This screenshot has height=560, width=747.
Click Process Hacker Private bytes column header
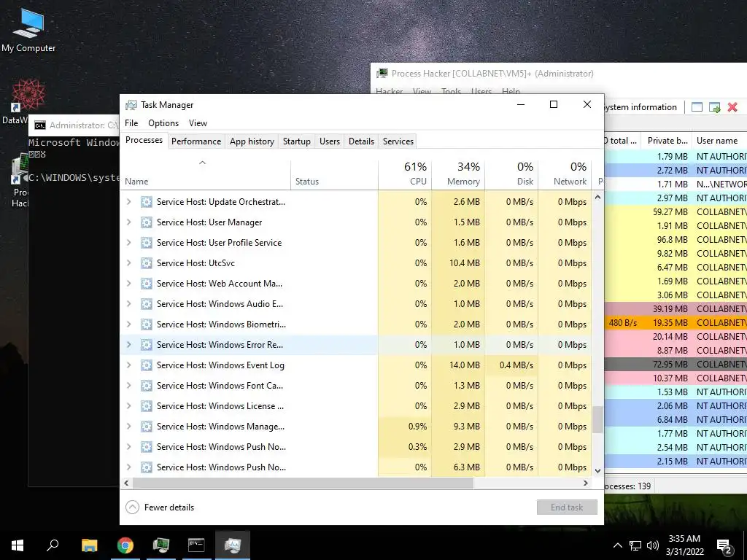(x=667, y=141)
